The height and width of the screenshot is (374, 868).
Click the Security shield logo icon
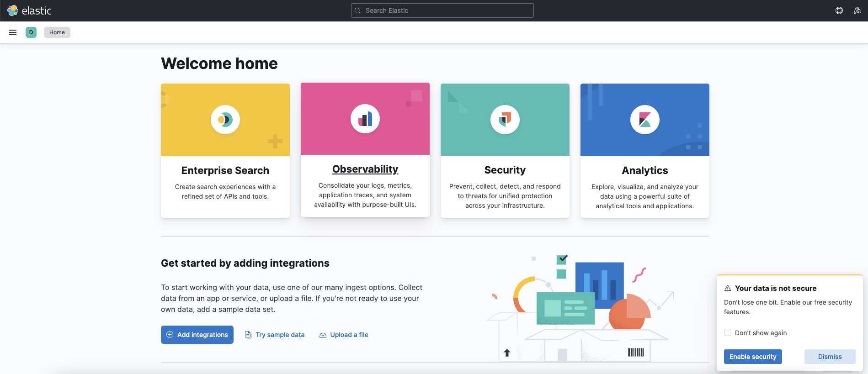pos(505,120)
